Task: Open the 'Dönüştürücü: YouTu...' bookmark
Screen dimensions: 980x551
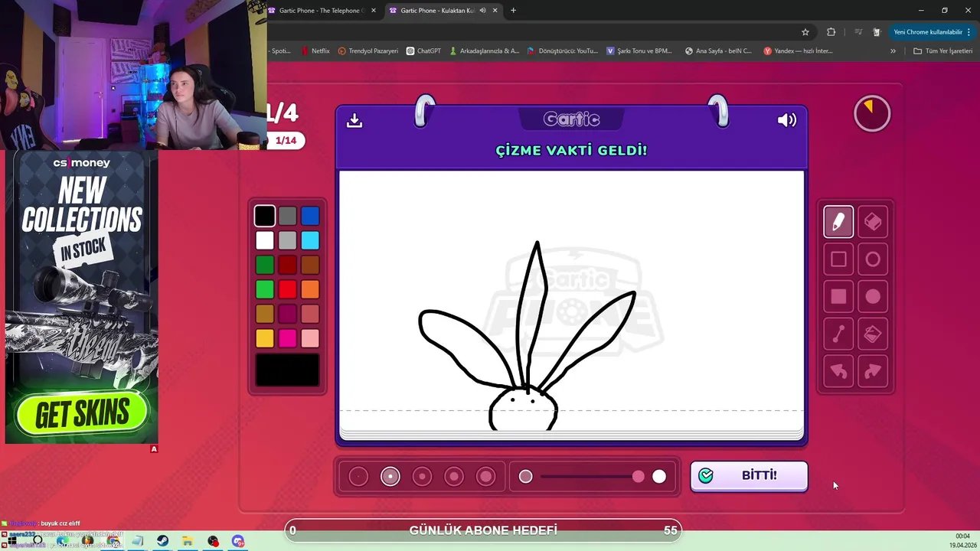Action: click(562, 51)
